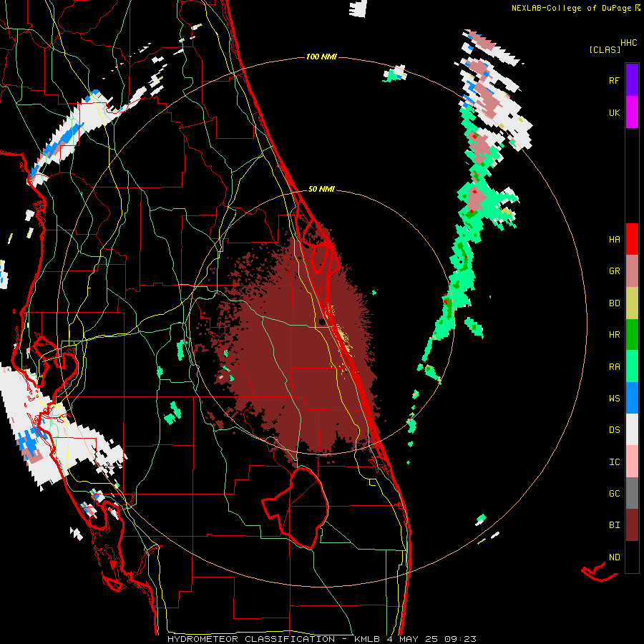Click the '50 NMI' range ring label
Image resolution: width=644 pixels, height=644 pixels.
tap(321, 189)
